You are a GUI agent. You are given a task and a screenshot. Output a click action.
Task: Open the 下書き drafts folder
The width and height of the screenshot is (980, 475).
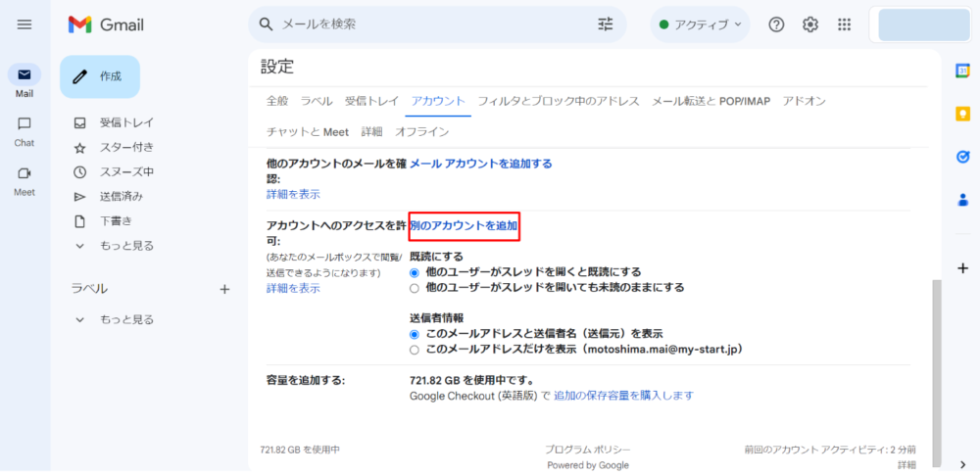116,220
